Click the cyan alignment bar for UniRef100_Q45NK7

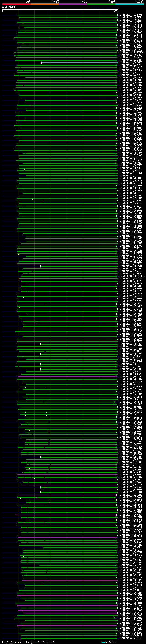pyautogui.click(x=79, y=63)
